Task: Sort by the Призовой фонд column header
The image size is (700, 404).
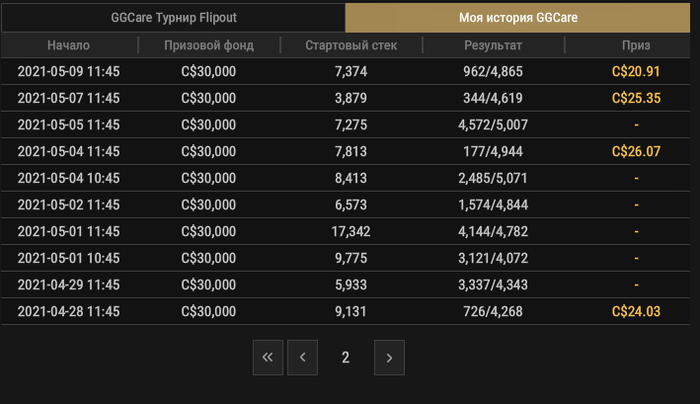Action: point(209,45)
